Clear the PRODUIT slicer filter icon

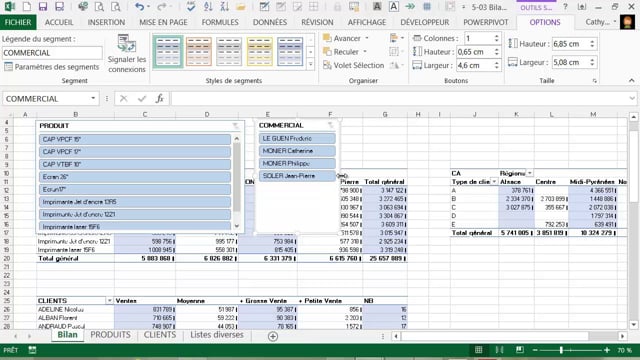(236, 126)
